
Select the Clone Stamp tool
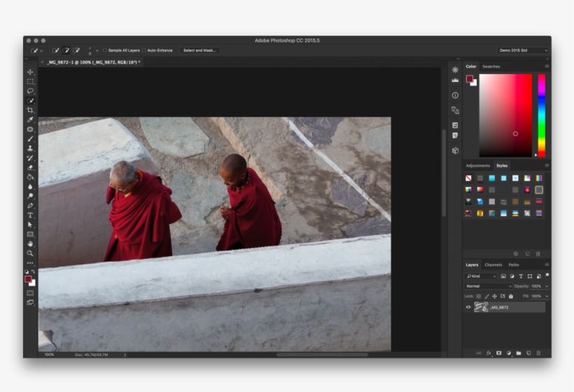(30, 148)
